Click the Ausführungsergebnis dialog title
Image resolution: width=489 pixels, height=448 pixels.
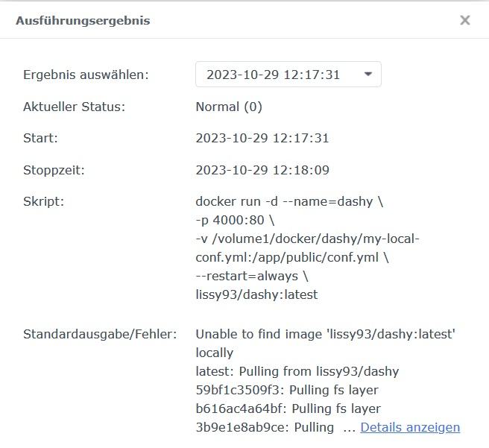tap(83, 21)
